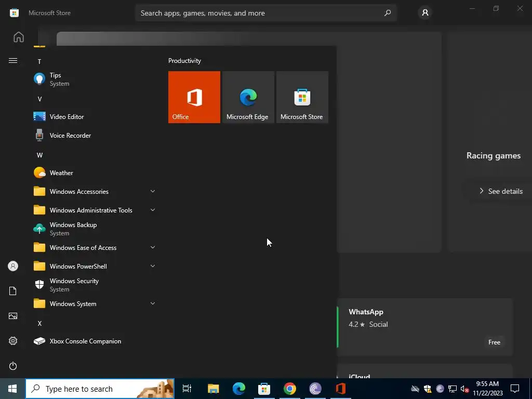Image resolution: width=532 pixels, height=399 pixels.
Task: Click the letter W header
Action: (39, 155)
